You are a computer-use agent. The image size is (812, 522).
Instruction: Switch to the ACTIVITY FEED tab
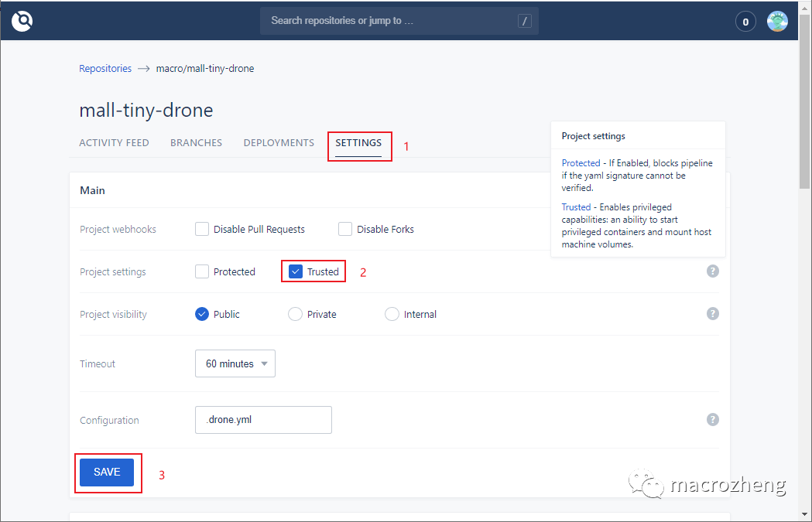[x=114, y=142]
